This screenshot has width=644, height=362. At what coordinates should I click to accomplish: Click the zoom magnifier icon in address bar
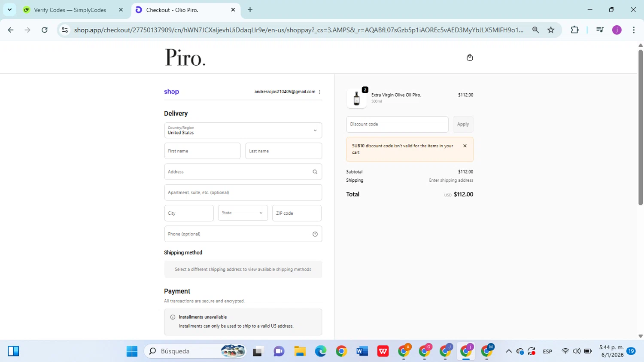(x=535, y=30)
